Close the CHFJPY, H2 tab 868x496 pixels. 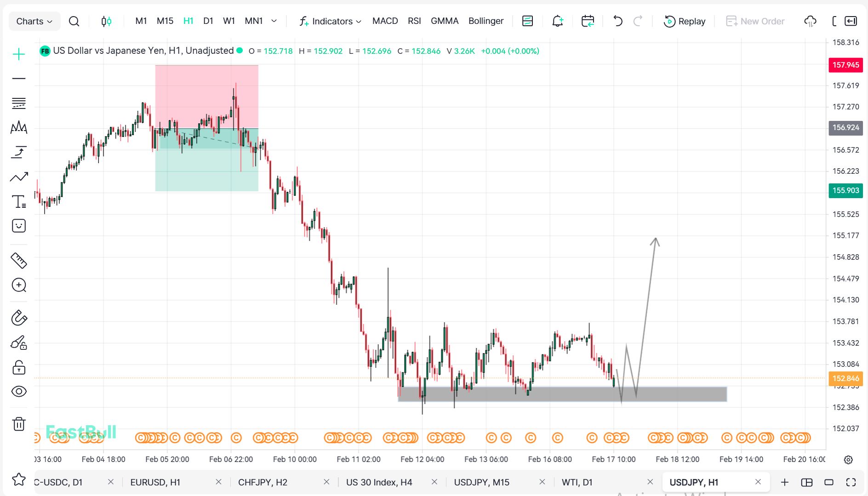pyautogui.click(x=326, y=482)
